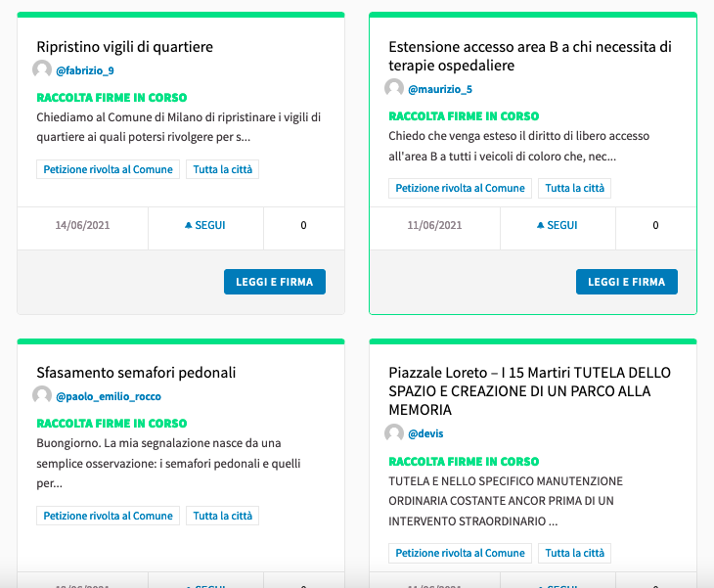Image resolution: width=714 pixels, height=588 pixels.
Task: Click avatar icon next to @paolo_emilio_rocco
Action: point(42,395)
